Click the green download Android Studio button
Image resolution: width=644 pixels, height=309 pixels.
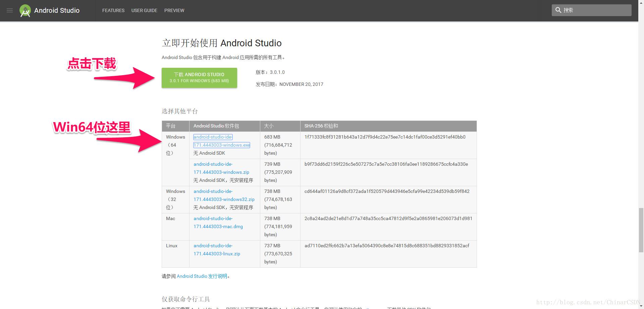[x=199, y=78]
